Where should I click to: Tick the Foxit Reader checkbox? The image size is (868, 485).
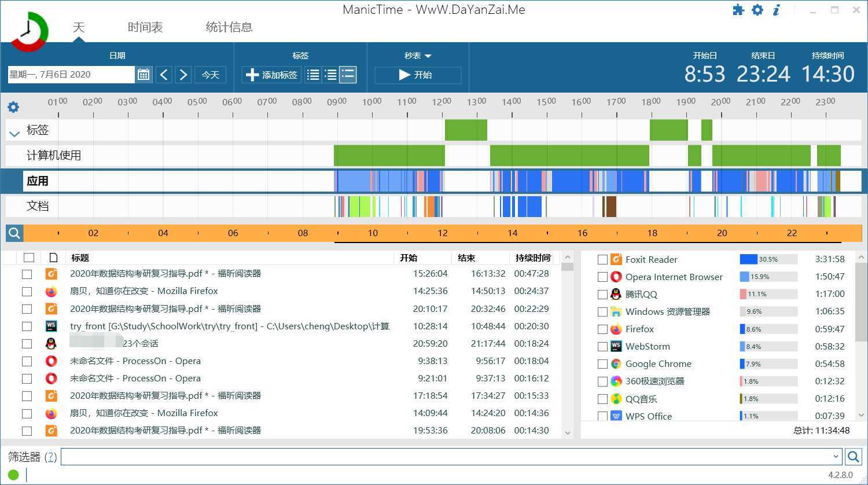pyautogui.click(x=602, y=260)
